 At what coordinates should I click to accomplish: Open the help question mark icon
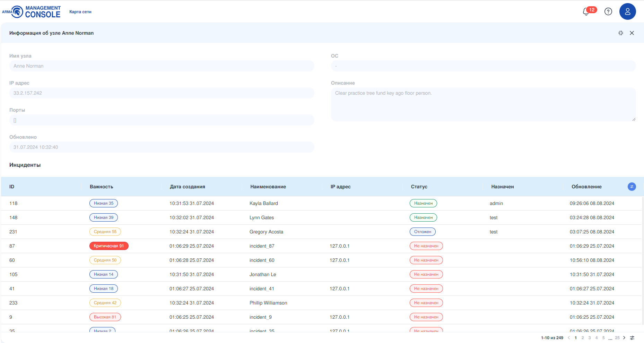pos(608,11)
